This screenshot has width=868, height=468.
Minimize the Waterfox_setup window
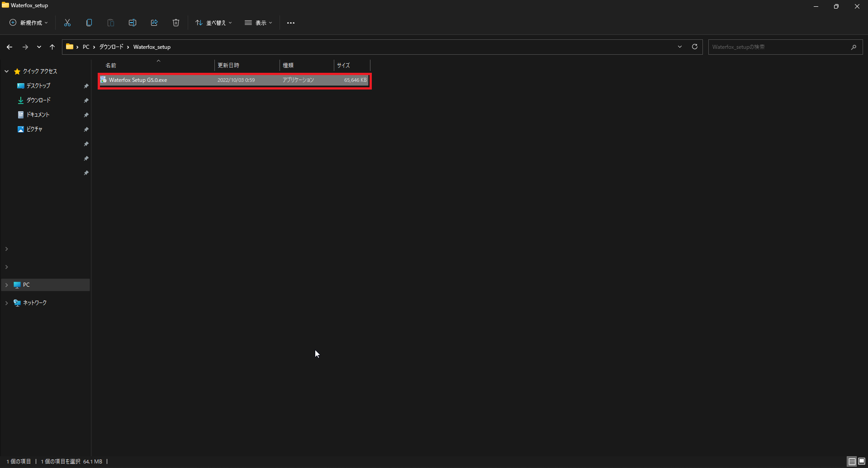pyautogui.click(x=816, y=6)
